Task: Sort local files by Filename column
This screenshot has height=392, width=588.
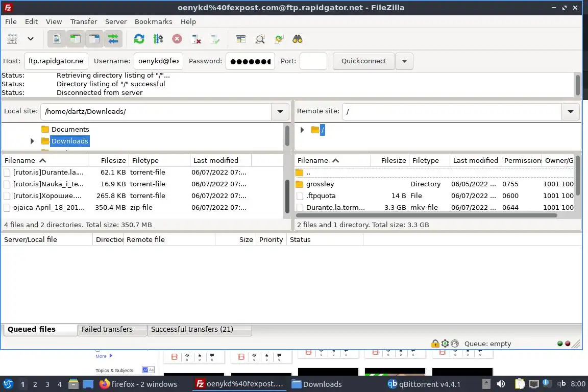Action: (x=44, y=161)
